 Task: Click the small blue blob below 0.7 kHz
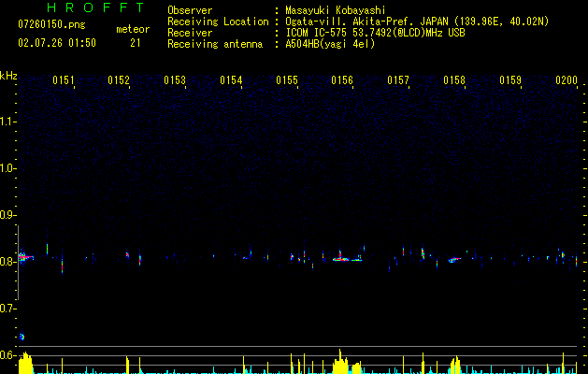(22, 337)
